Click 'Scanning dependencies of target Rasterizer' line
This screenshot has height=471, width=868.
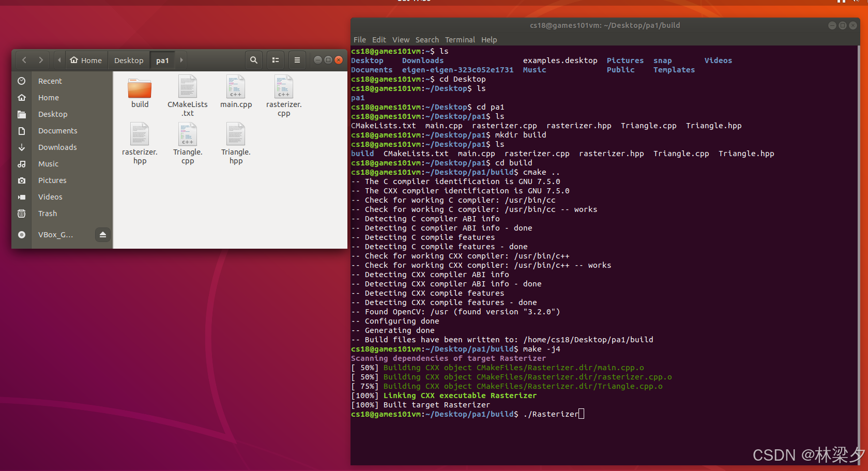448,358
